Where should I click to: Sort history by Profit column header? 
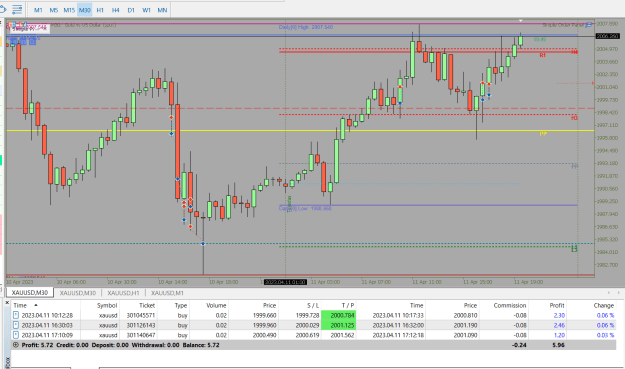557,305
